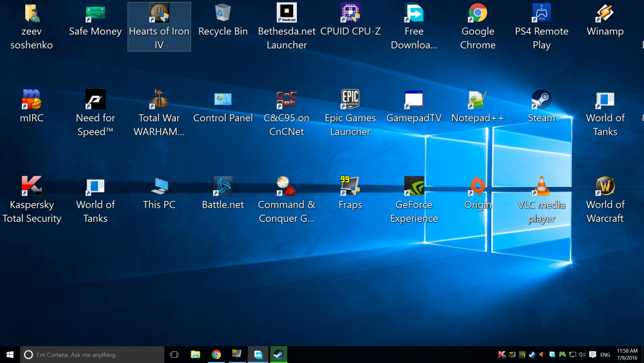Select the Total War WARHAMMER shortcut
The image size is (644, 363).
[x=159, y=113]
